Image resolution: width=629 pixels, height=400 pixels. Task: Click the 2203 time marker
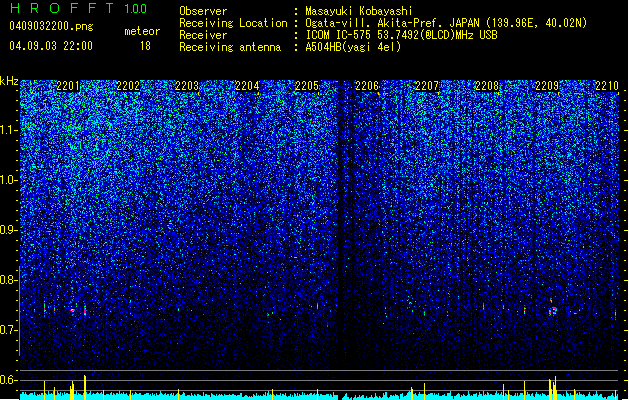(x=187, y=86)
